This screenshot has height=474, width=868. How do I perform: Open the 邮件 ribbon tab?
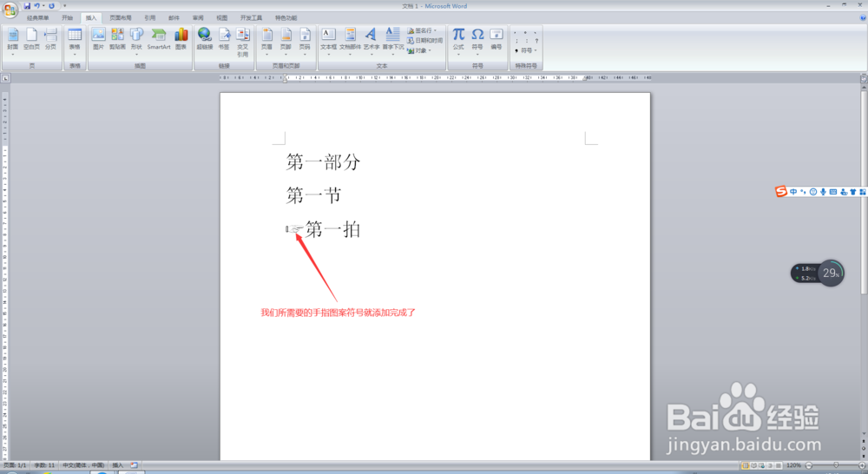174,17
